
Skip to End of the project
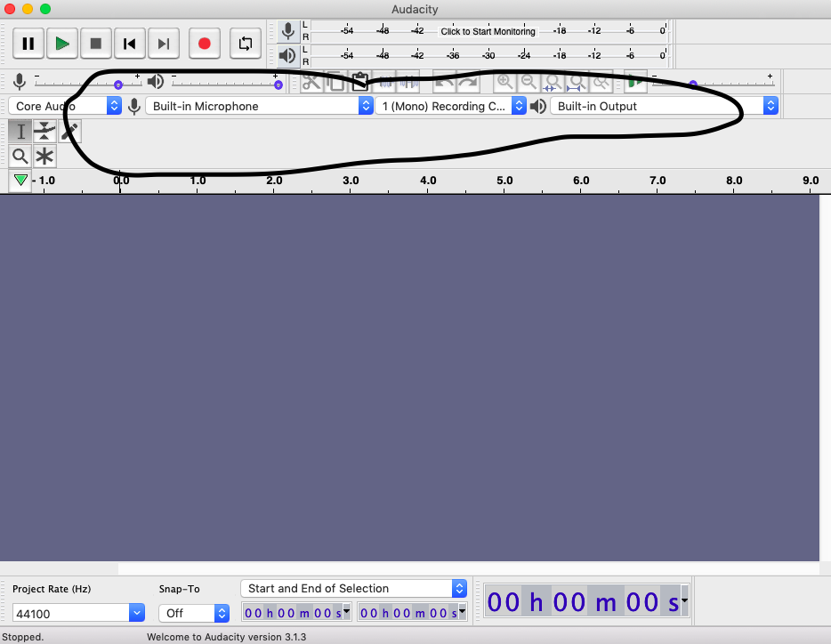[x=164, y=44]
